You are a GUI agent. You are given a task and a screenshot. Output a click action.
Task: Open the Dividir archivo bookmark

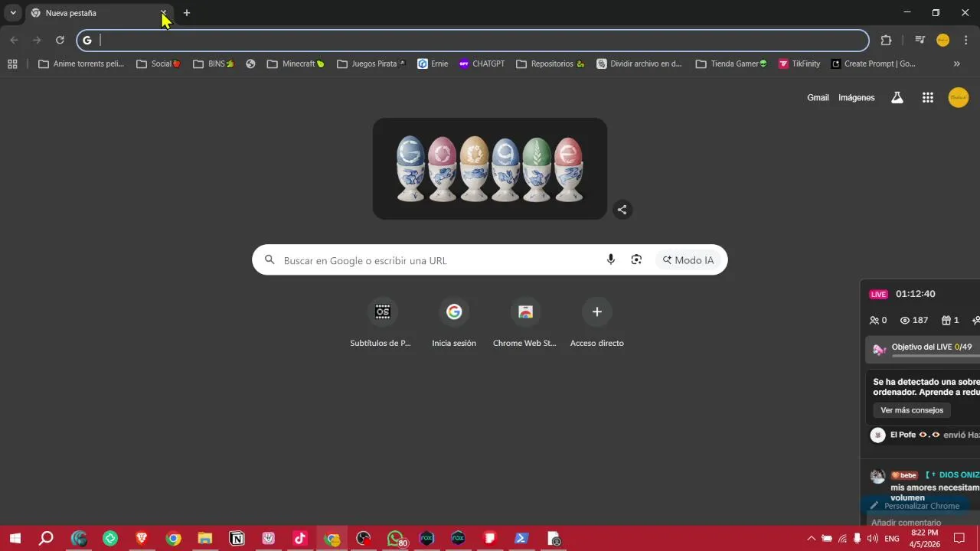tap(639, 64)
